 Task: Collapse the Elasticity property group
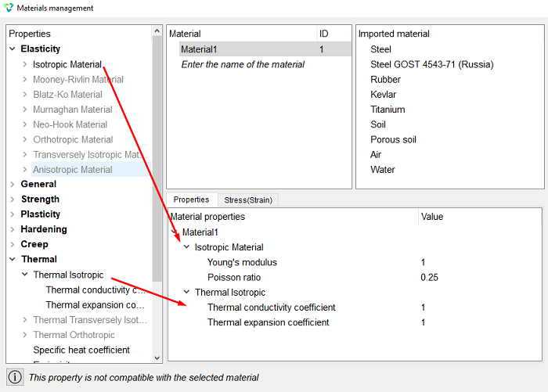click(x=13, y=49)
